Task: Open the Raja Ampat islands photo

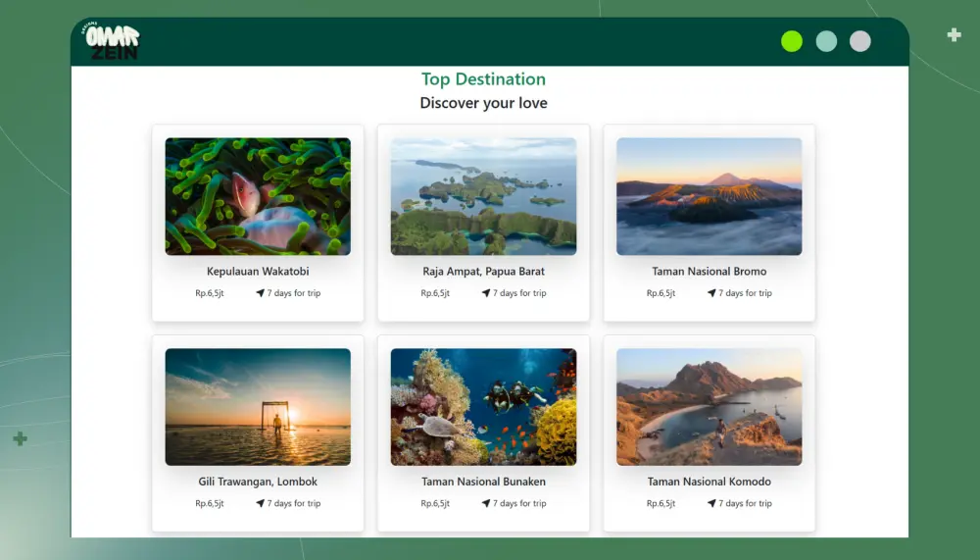Action: click(x=483, y=196)
